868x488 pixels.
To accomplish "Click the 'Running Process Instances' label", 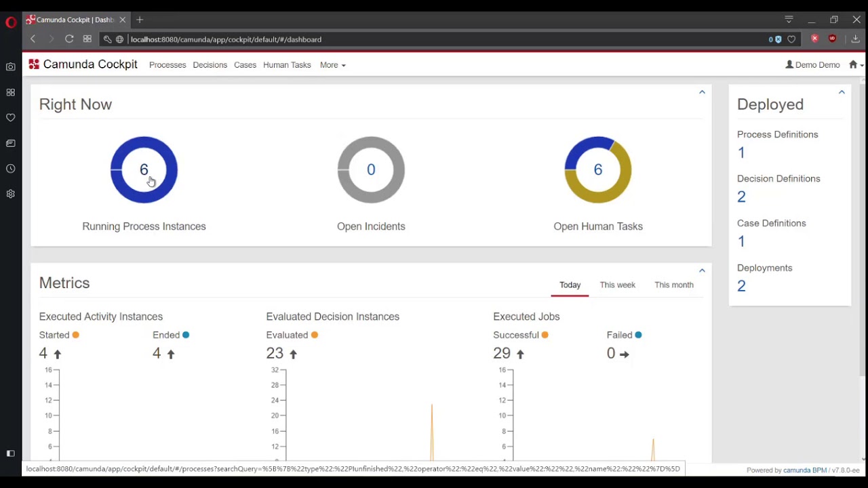I will [x=144, y=226].
